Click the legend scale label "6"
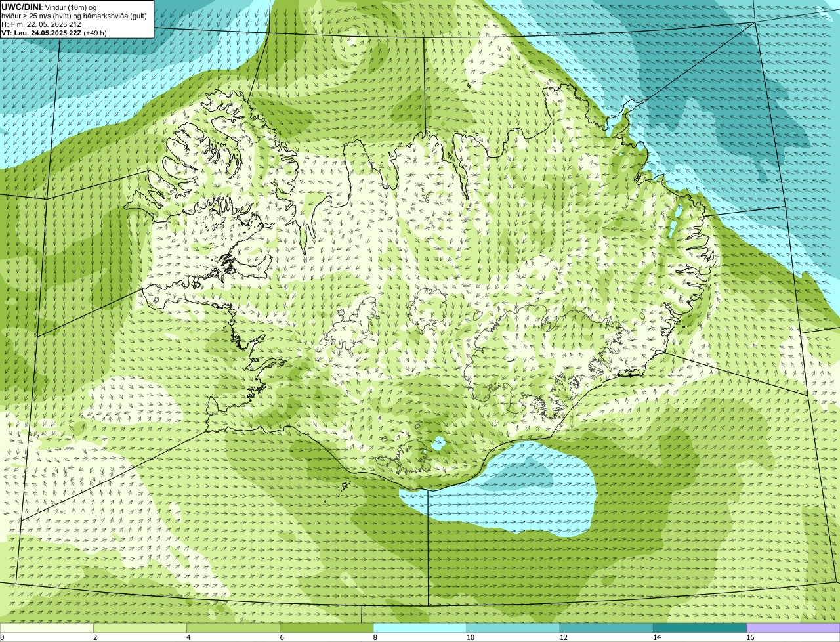This screenshot has height=642, width=840. tap(282, 637)
